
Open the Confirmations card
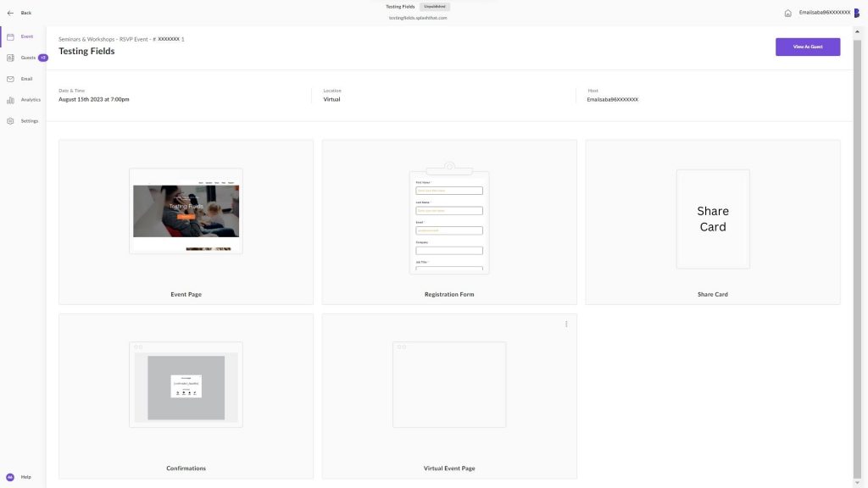tap(186, 385)
